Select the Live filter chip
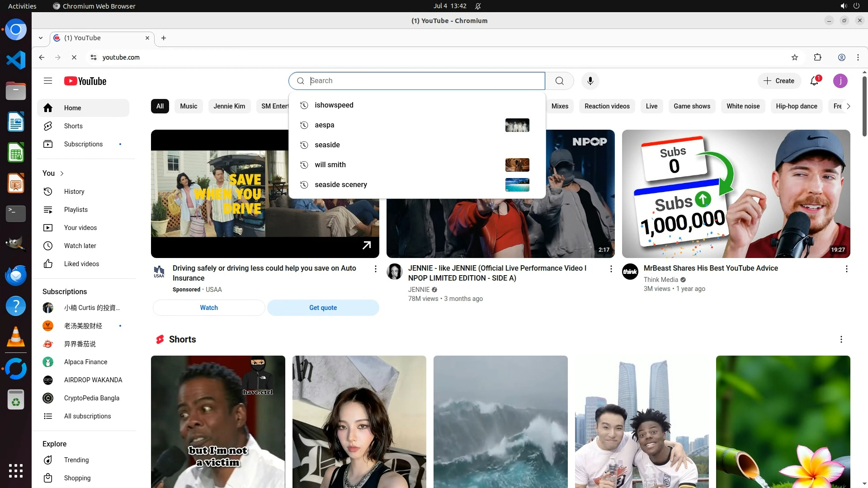This screenshot has height=488, width=868. (x=651, y=106)
